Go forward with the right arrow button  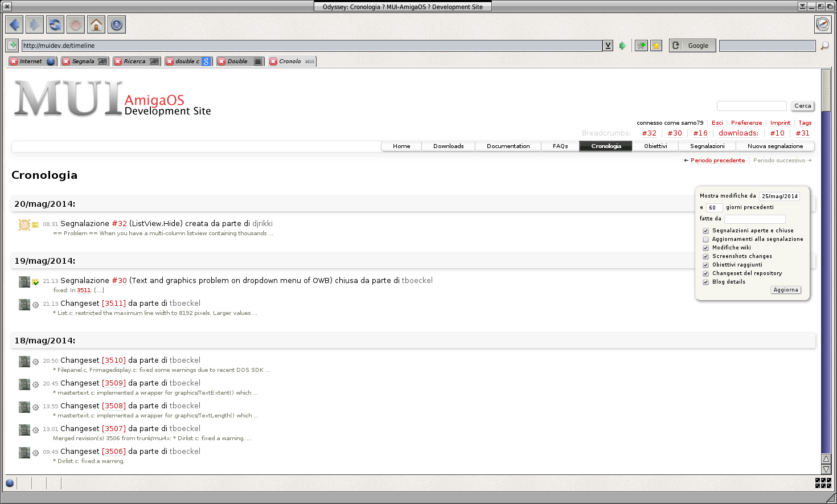[x=35, y=24]
